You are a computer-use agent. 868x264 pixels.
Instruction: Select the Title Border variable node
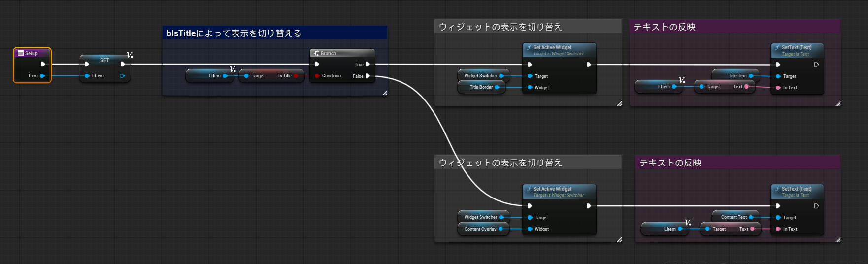click(x=480, y=87)
